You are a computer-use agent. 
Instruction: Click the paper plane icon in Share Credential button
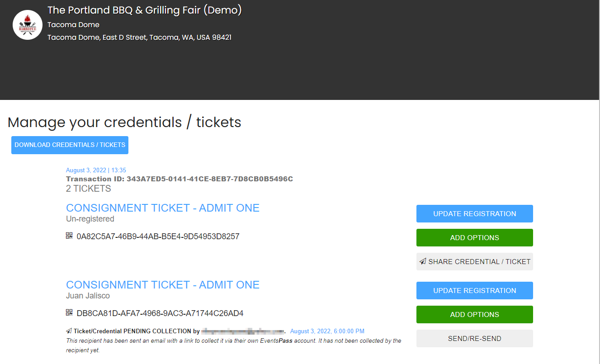[x=423, y=261]
